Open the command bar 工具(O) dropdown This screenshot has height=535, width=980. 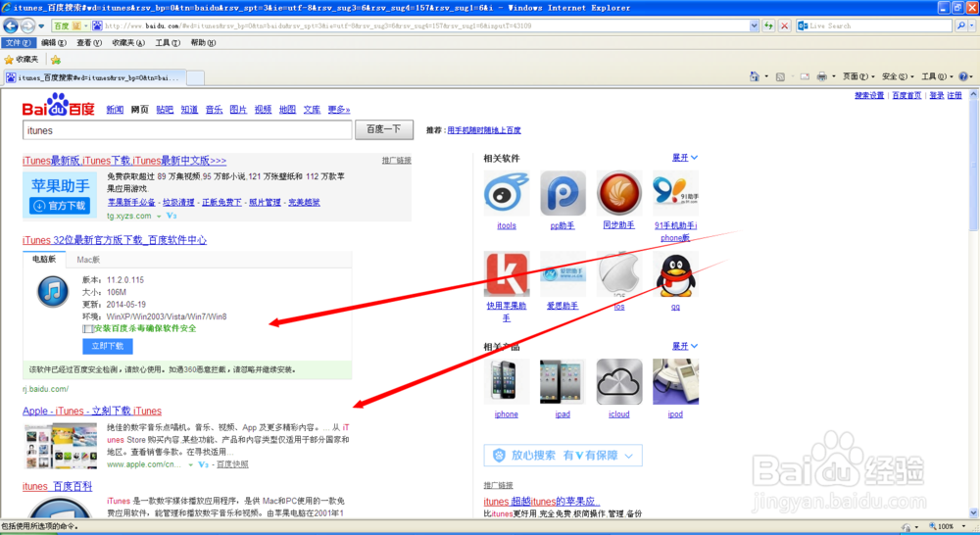[x=936, y=76]
